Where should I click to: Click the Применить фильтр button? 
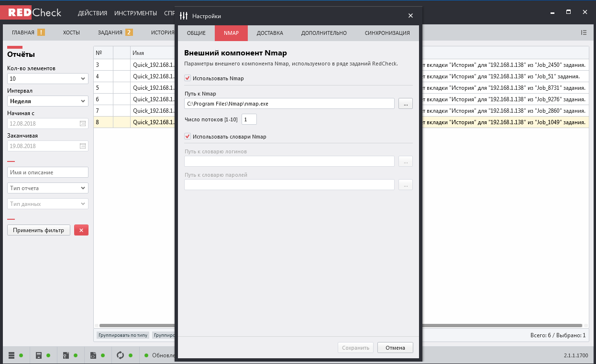(x=39, y=230)
